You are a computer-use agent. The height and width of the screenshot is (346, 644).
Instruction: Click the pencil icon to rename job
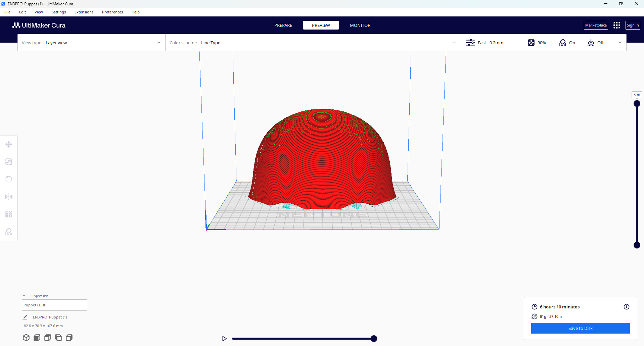tap(25, 317)
